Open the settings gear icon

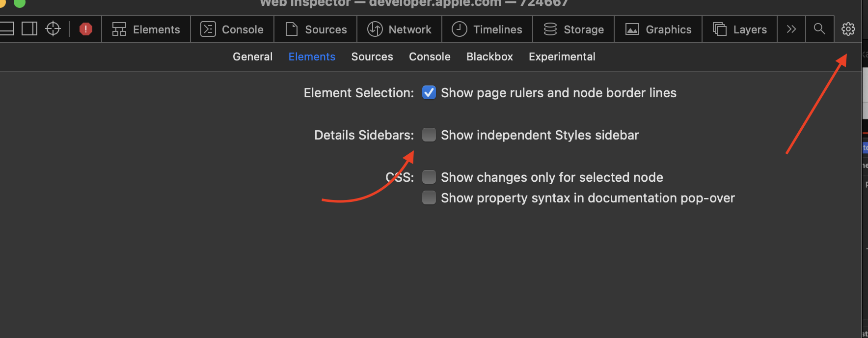click(x=848, y=29)
